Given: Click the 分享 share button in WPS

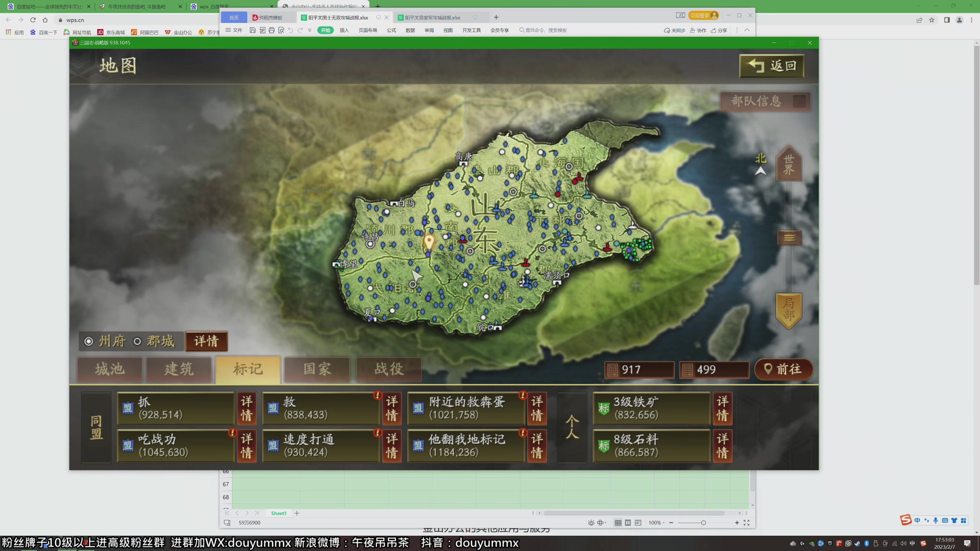Looking at the screenshot, I should (x=719, y=30).
